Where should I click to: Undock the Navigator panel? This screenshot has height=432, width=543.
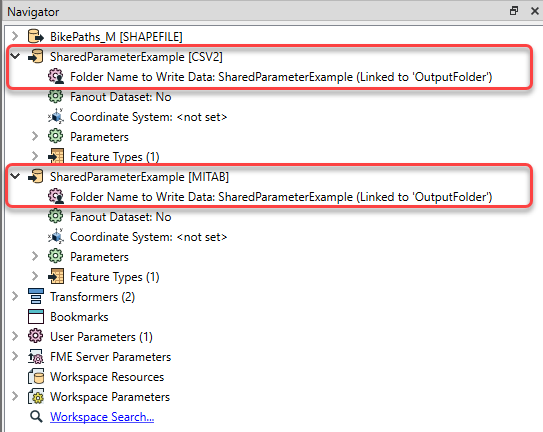514,11
